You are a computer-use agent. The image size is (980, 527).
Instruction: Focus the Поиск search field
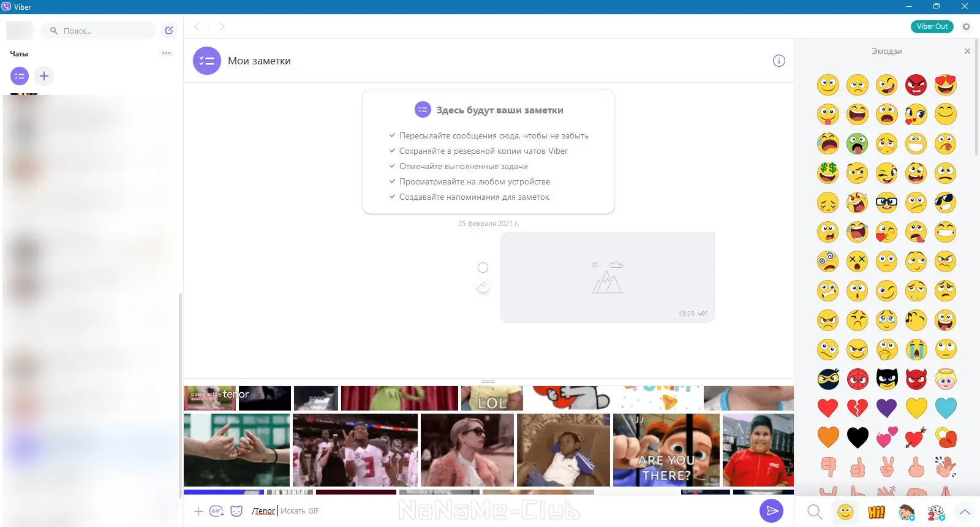(x=98, y=31)
